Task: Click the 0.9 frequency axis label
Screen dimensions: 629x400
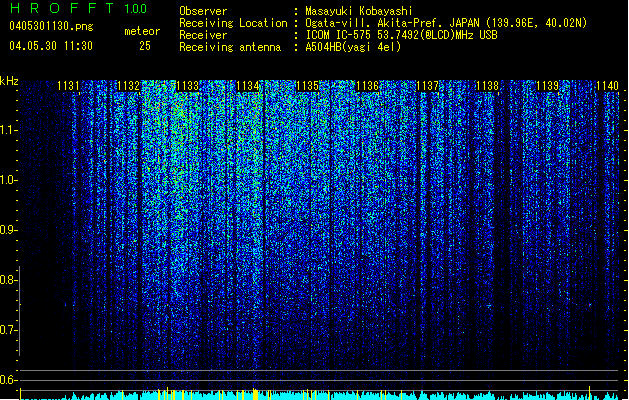Action: (8, 230)
